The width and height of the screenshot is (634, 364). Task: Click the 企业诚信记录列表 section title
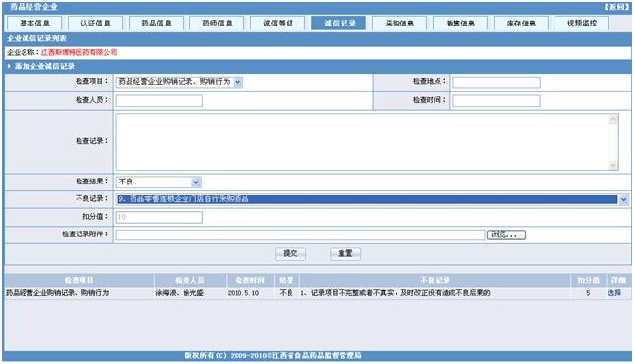click(x=36, y=38)
